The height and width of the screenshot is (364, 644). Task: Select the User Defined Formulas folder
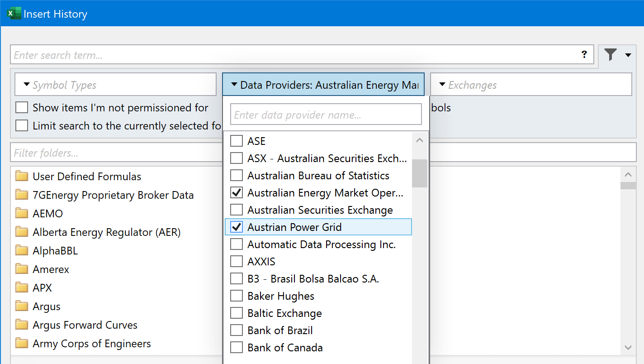pos(87,177)
